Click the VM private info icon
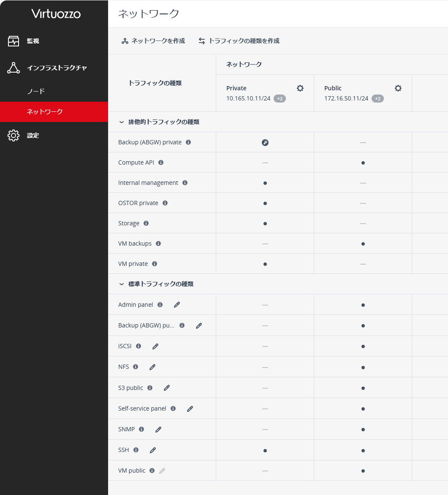 click(155, 264)
